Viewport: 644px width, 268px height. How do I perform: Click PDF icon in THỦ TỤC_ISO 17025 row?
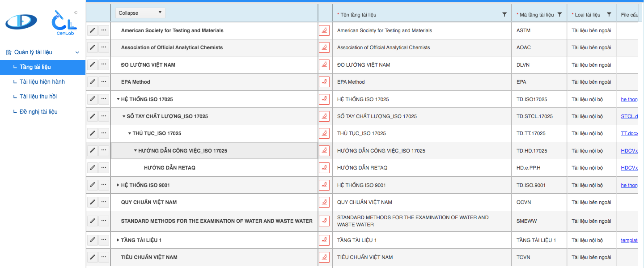click(324, 133)
